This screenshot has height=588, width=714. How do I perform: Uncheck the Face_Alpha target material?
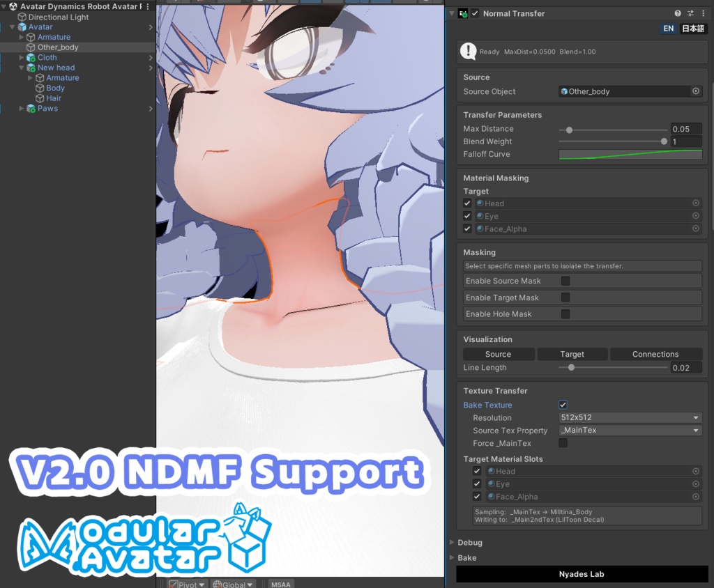[x=467, y=229]
